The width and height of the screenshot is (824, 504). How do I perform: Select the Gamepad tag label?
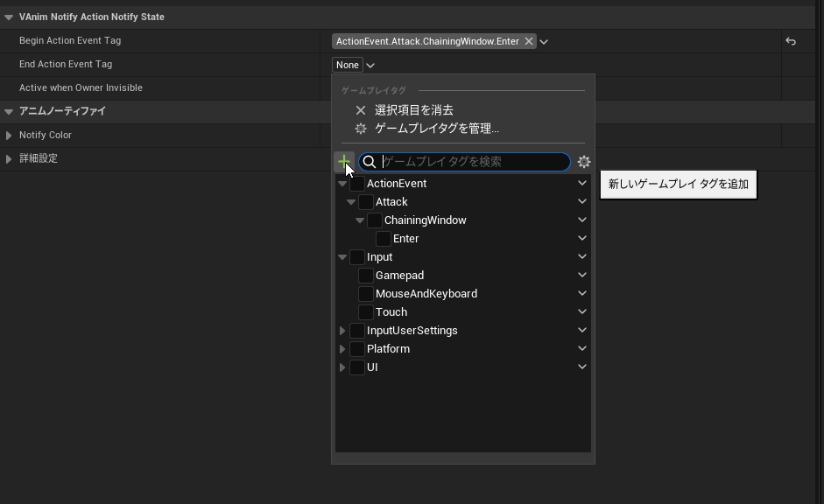click(399, 276)
